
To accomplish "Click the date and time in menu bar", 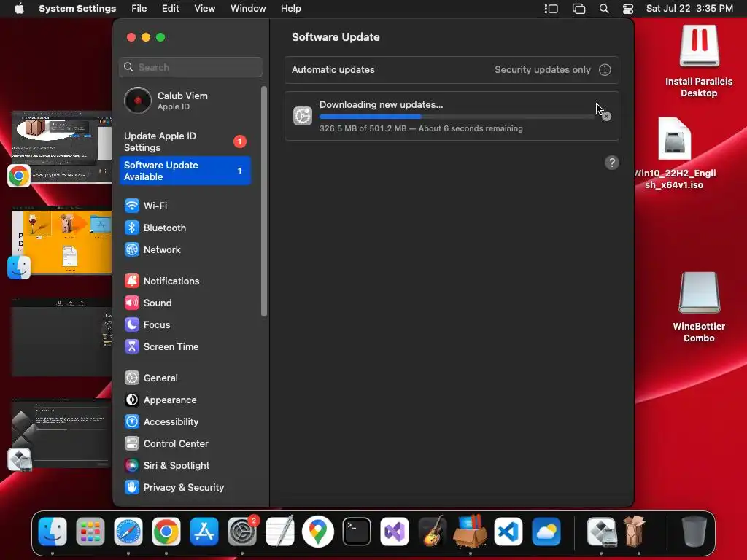I will pyautogui.click(x=689, y=9).
